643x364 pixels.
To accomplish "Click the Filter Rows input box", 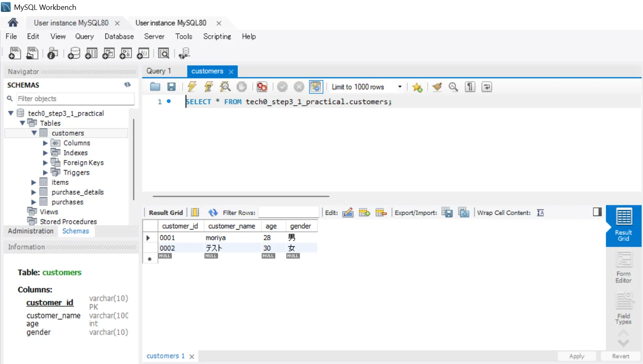I will tap(288, 212).
